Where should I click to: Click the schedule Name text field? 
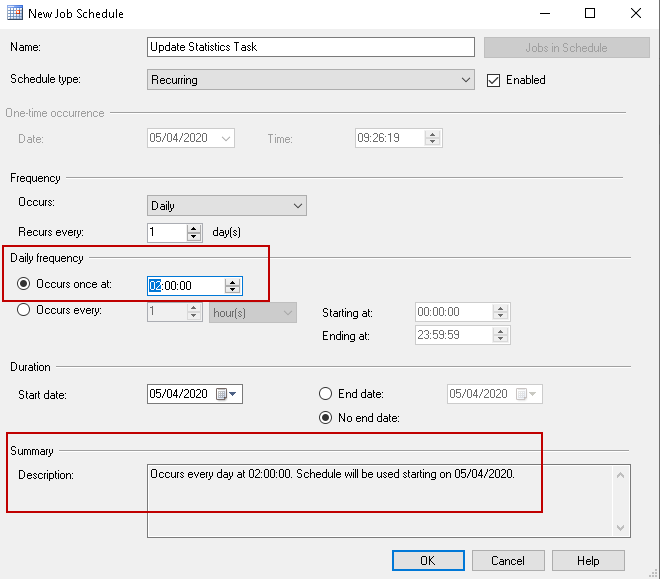(x=310, y=47)
